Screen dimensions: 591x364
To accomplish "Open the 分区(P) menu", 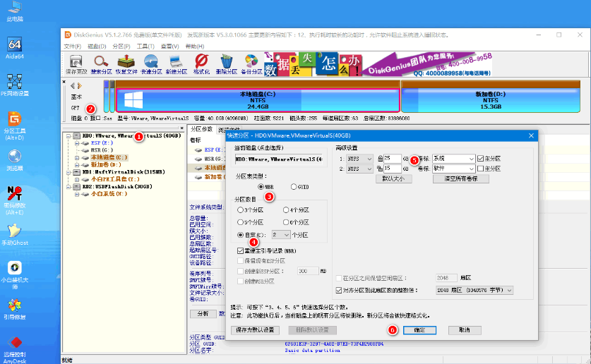I will [121, 46].
